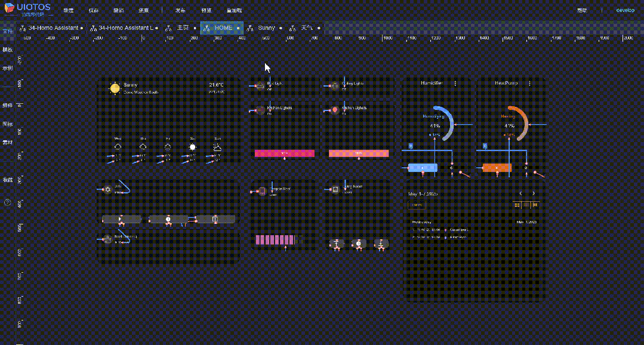The image size is (644, 345).
Task: Switch to the 天气 tab
Action: [304, 28]
